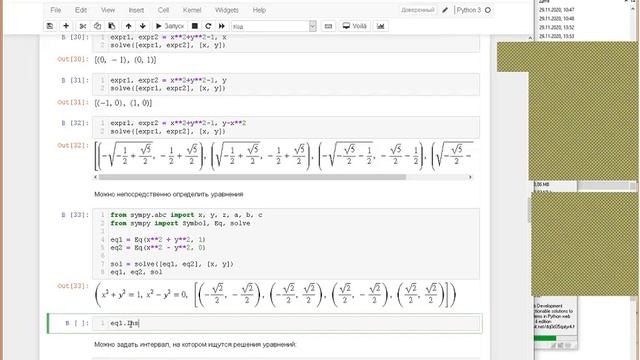Click markdown text about defining equations directly
640x360 pixels.
point(169,194)
